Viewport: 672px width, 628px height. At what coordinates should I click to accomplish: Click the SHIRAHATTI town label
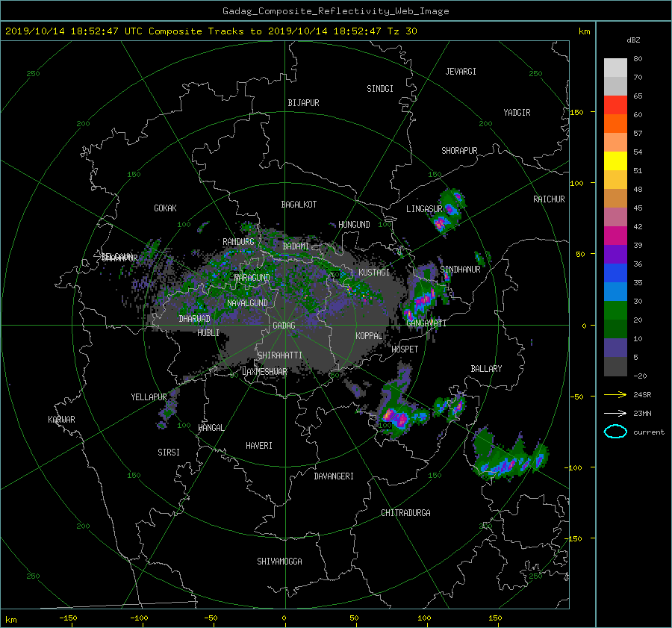coord(280,355)
